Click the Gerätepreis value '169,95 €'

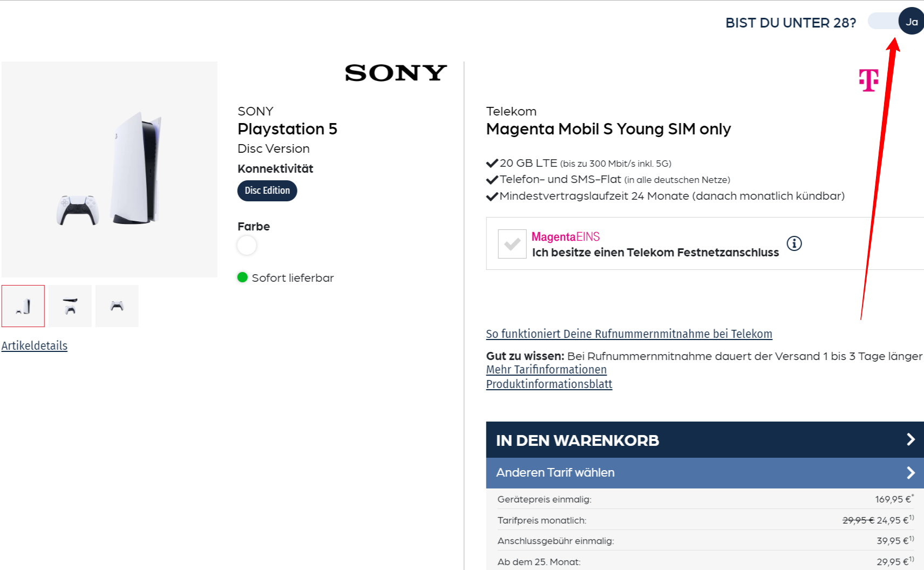(x=894, y=499)
